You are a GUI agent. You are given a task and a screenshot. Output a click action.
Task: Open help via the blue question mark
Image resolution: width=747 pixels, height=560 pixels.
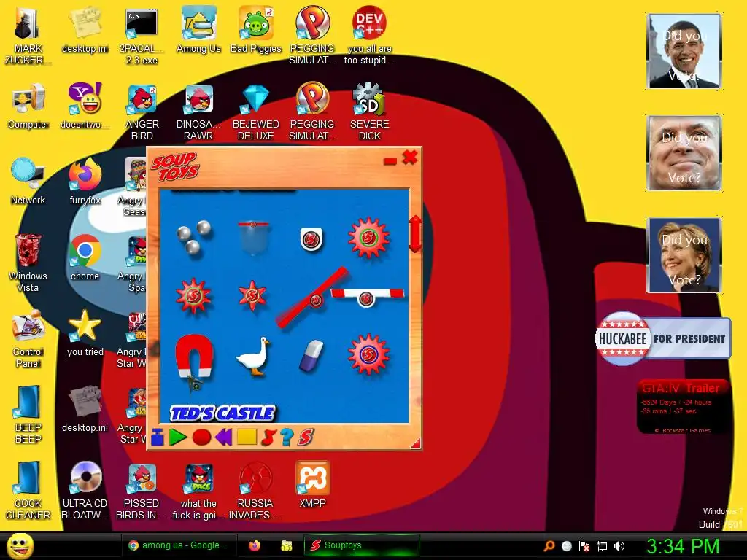point(287,437)
